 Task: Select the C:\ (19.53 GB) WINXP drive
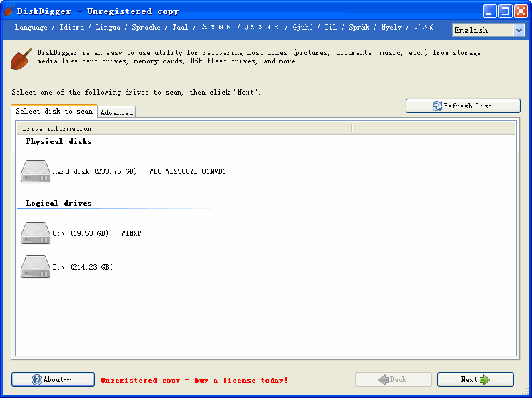(x=97, y=233)
